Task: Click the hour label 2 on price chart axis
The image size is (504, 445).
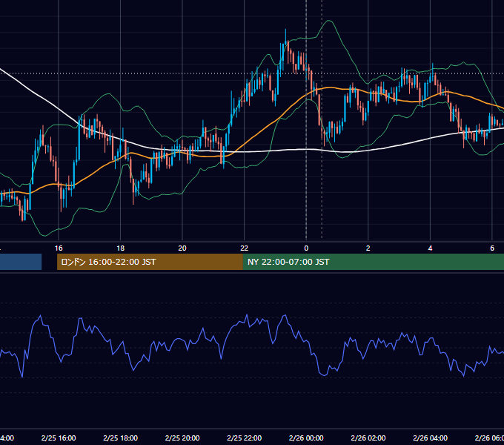Action: coord(368,248)
